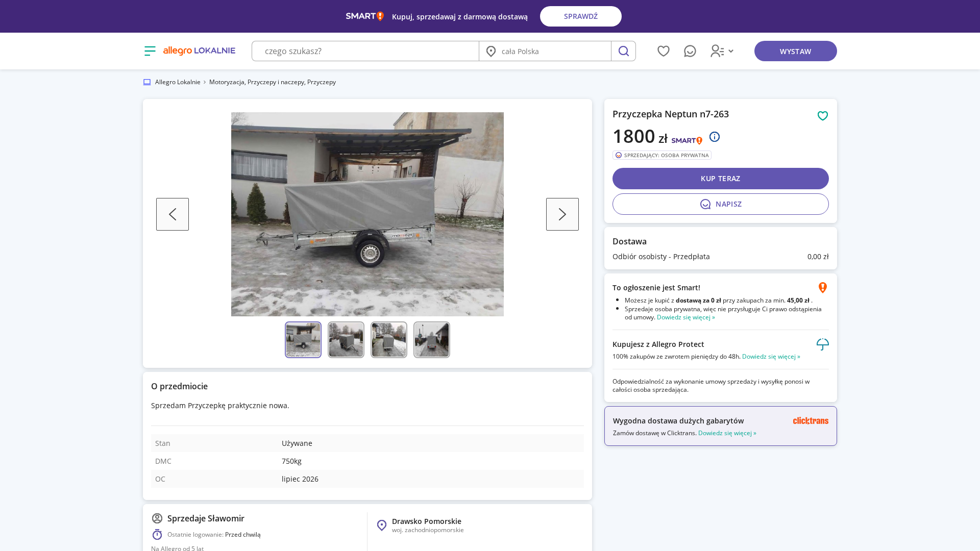
Task: Click the Clicktrans logo
Action: [x=811, y=420]
